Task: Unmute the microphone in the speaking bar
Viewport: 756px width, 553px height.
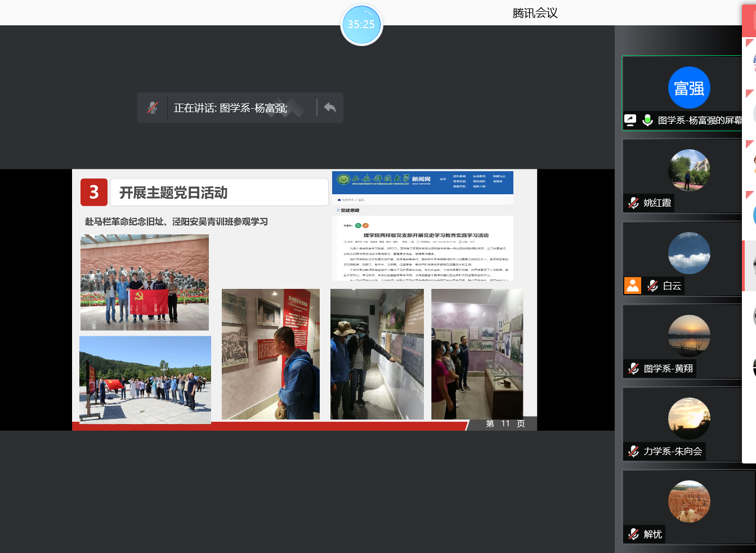Action: click(153, 108)
